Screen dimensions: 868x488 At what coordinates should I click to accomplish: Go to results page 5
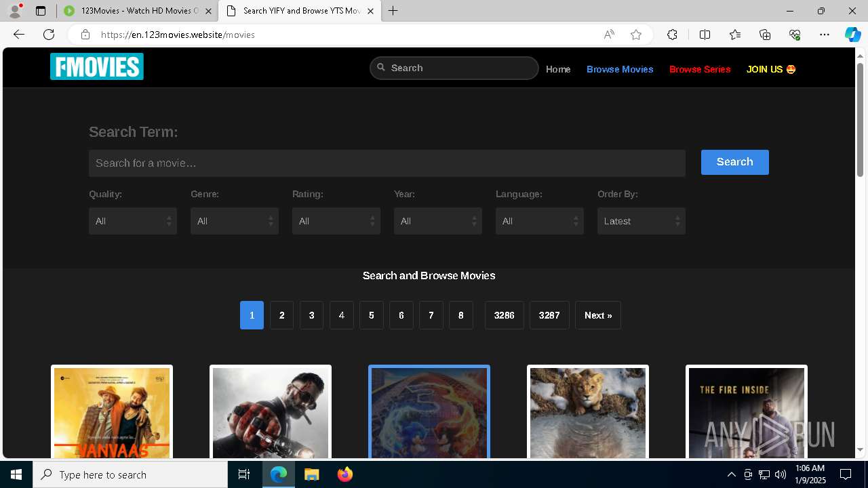(x=372, y=315)
